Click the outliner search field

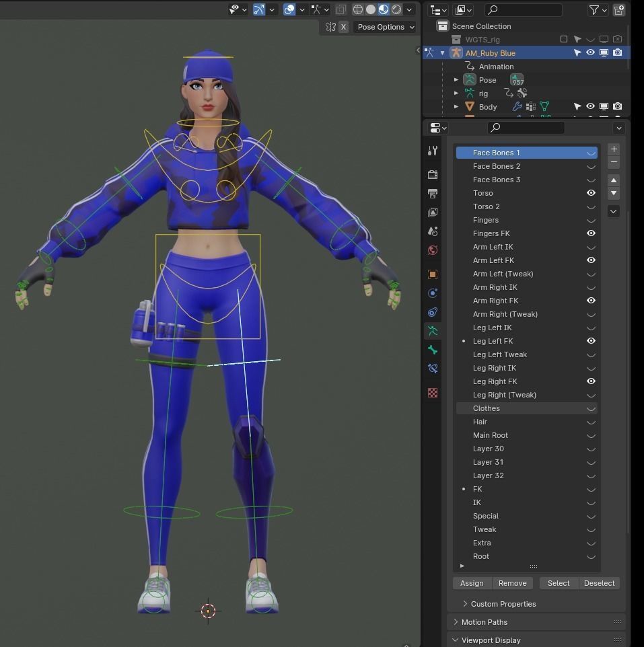[523, 10]
